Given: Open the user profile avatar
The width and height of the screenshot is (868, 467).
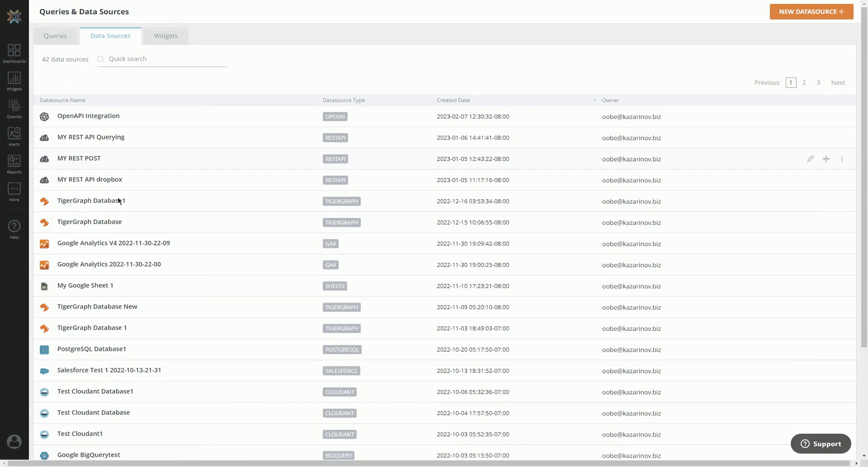Looking at the screenshot, I should point(14,442).
